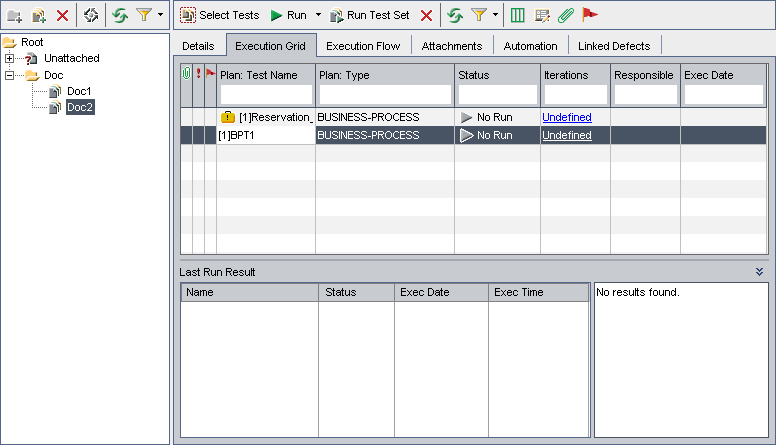Click Undefined link for Reservation test

point(566,117)
